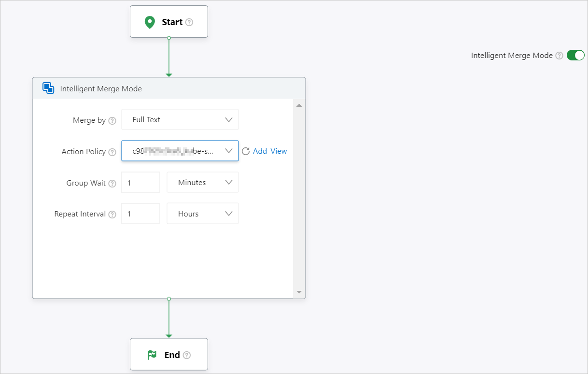
Task: Click the View link for Action Policy
Action: click(279, 151)
